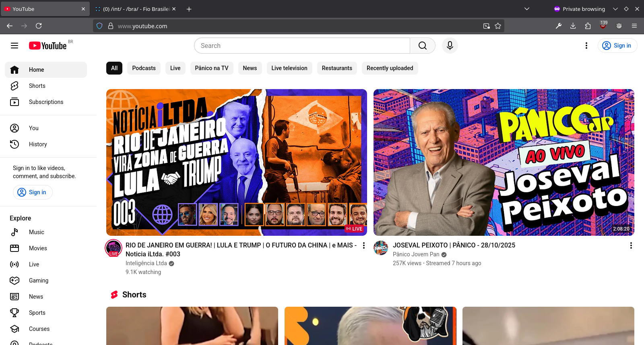Screen dimensions: 644x345
Task: Click the Private browsing indicator
Action: coord(580,9)
